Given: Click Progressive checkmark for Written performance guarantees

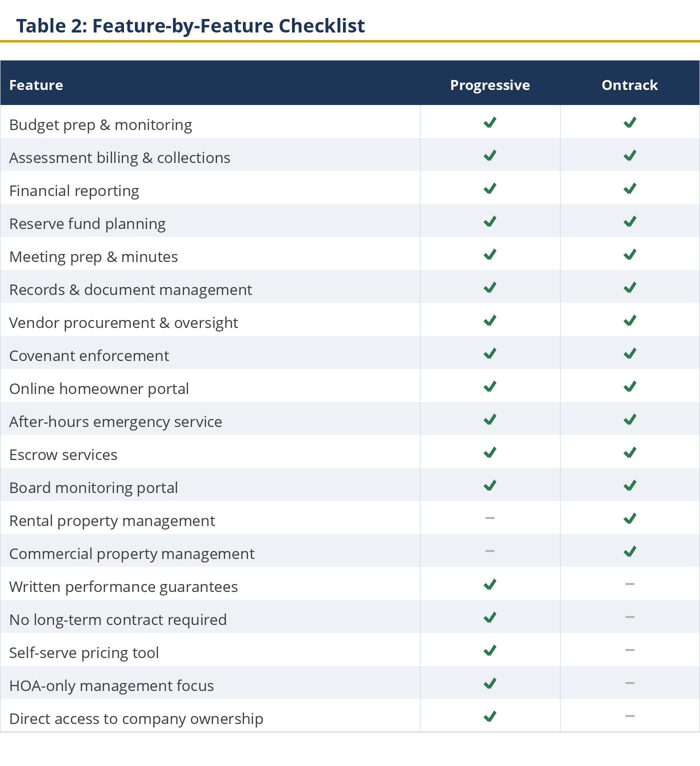Looking at the screenshot, I should tap(490, 584).
